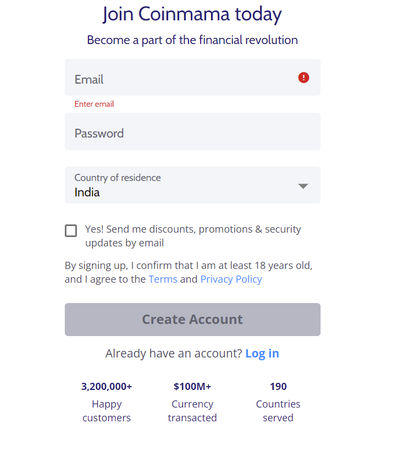The image size is (409, 451).
Task: Click the $100M+ Currency transacted stat
Action: pos(192,402)
